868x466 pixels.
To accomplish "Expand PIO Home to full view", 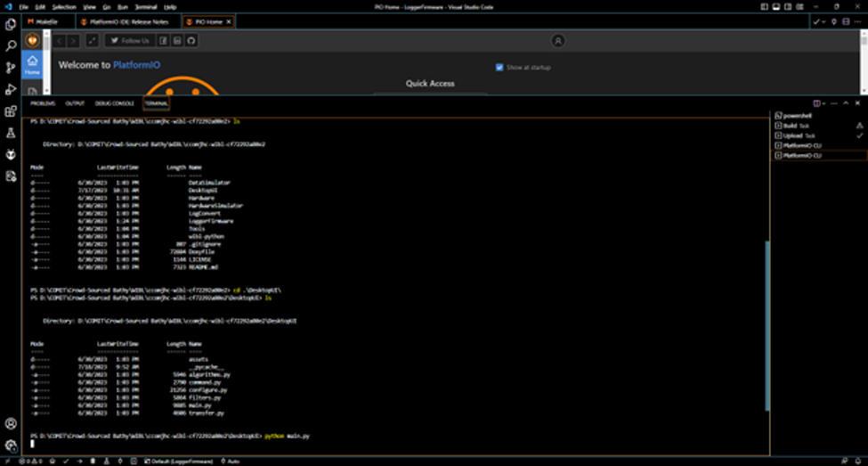I will click(92, 40).
